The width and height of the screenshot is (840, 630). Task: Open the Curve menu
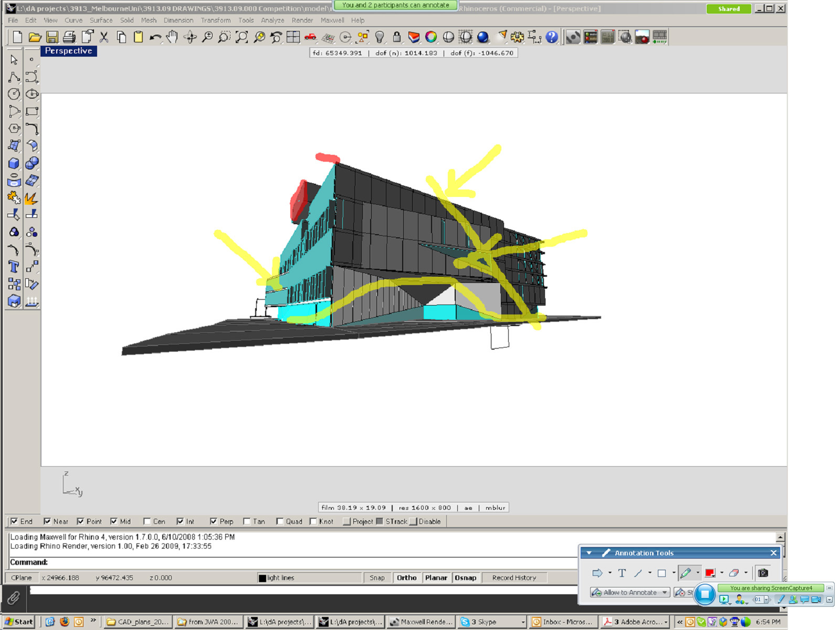[x=73, y=20]
